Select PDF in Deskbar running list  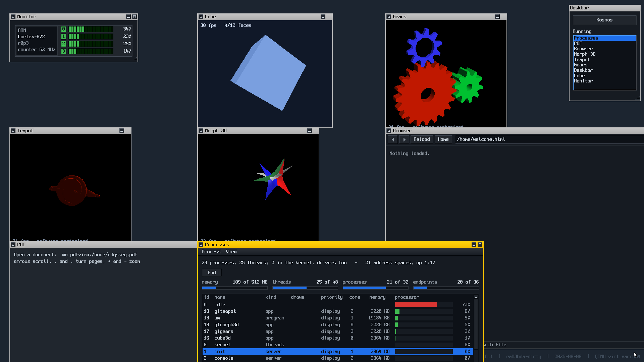[x=604, y=44]
